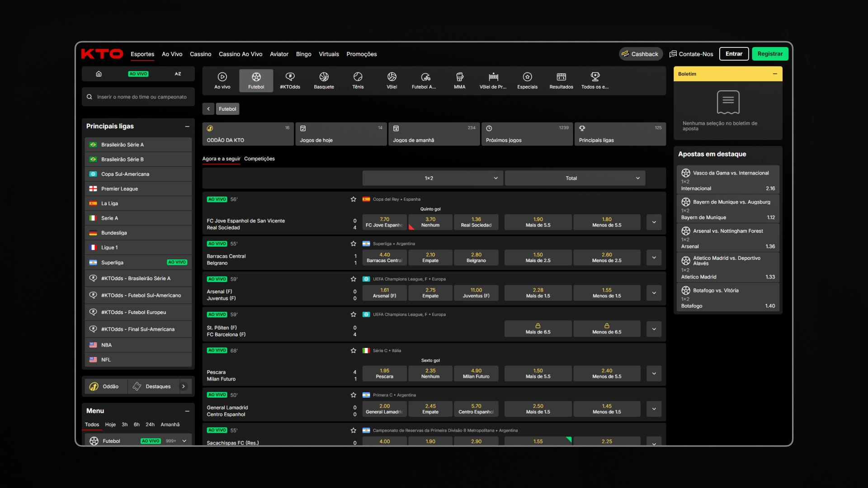The width and height of the screenshot is (868, 488).
Task: Open the Total market dropdown
Action: coord(575,178)
